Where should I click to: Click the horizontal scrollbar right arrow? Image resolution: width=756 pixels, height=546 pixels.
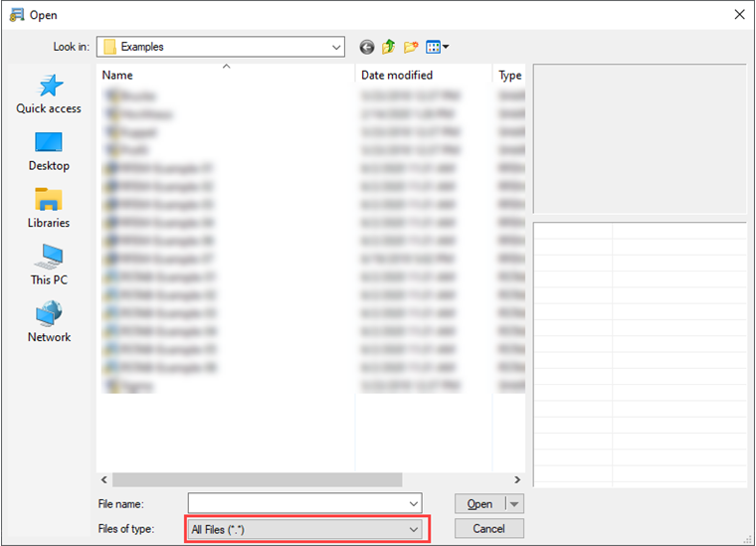coord(517,479)
